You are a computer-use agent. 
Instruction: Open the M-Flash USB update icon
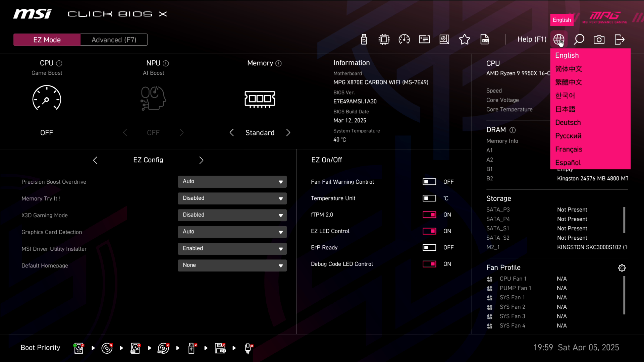[x=364, y=40]
